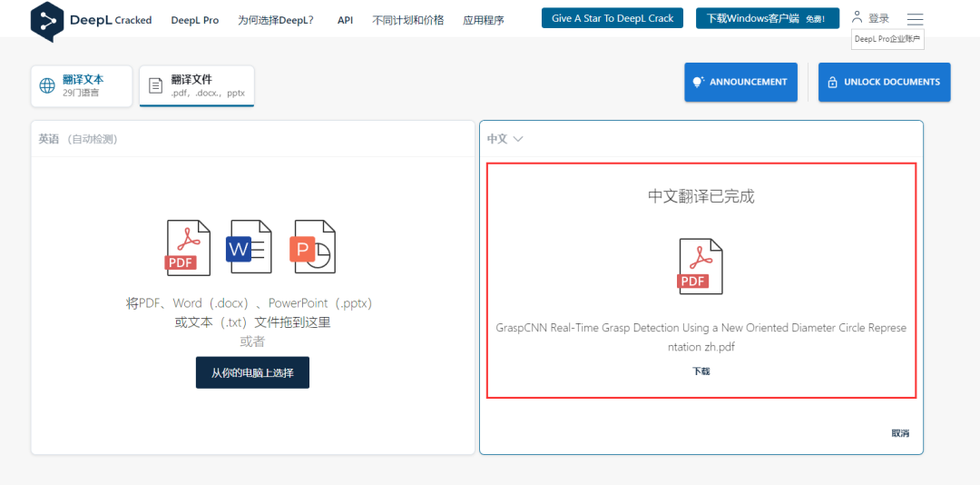Click 下载 to download translated PDF

pyautogui.click(x=701, y=371)
